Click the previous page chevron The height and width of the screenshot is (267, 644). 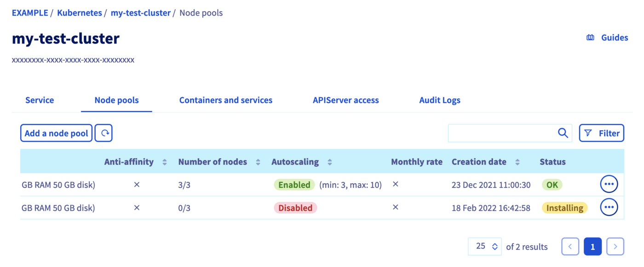point(570,246)
